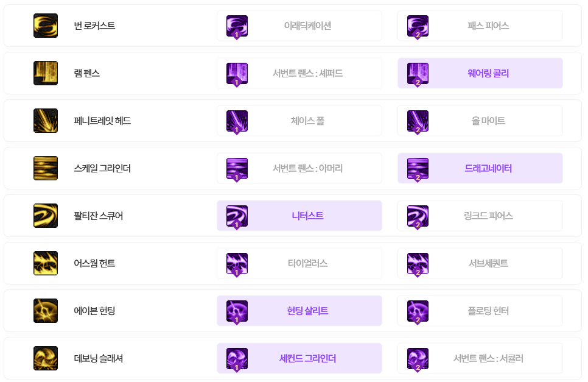The width and height of the screenshot is (588, 382).
Task: Click the 데보닝 슬래셔 skill icon
Action: coord(46,358)
